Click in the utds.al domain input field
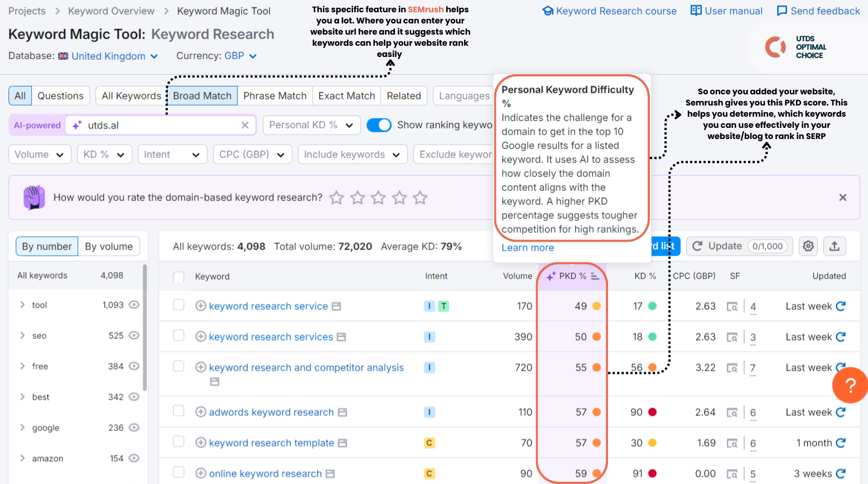 pyautogui.click(x=161, y=125)
